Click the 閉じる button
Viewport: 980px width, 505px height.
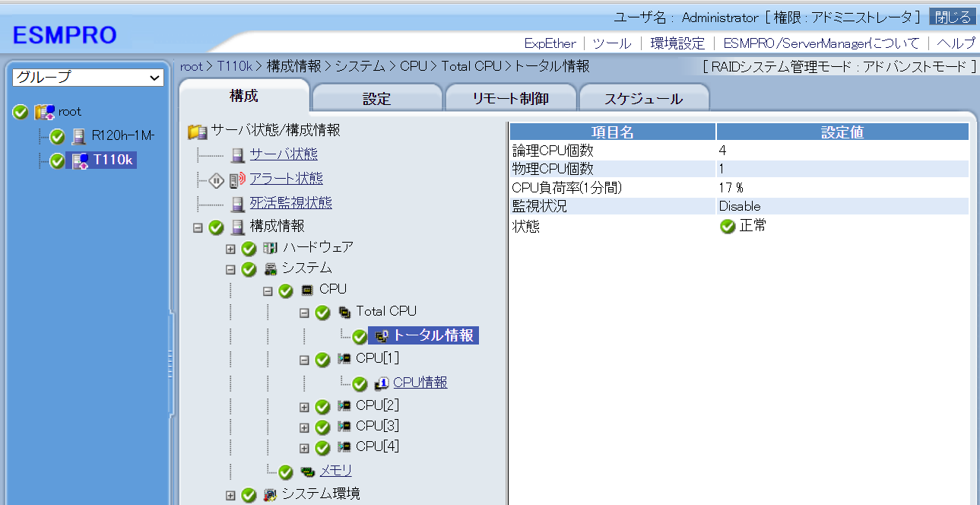tap(953, 17)
